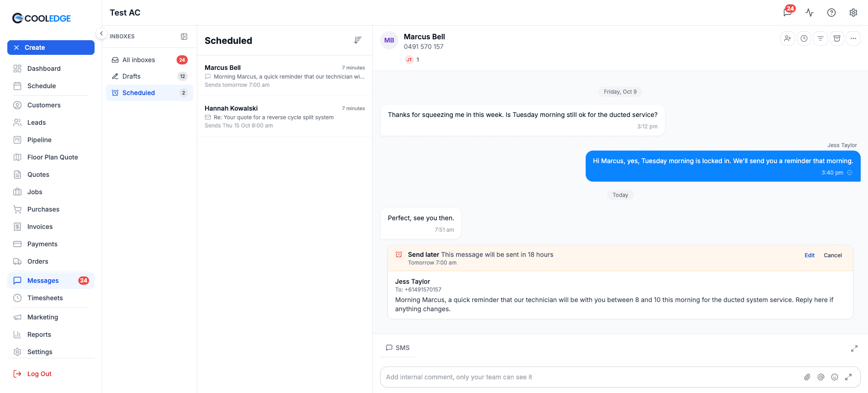Open Hannah Kowalski scheduled email

pos(285,117)
